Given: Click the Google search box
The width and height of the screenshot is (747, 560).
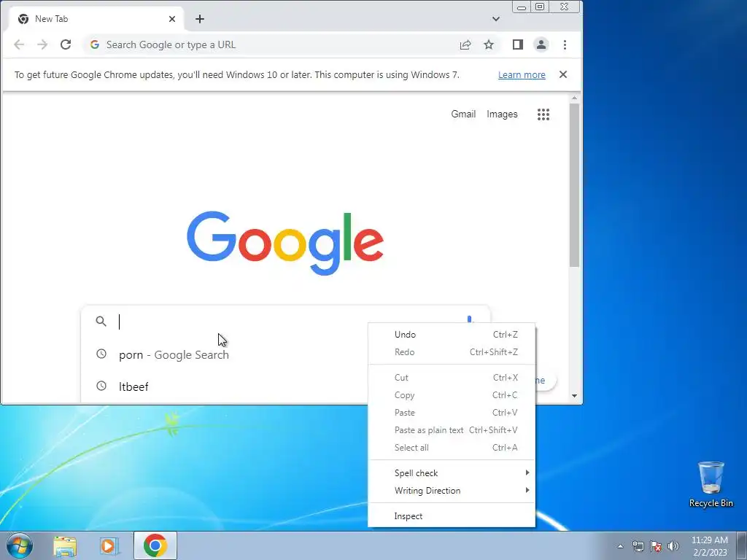Looking at the screenshot, I should point(286,322).
